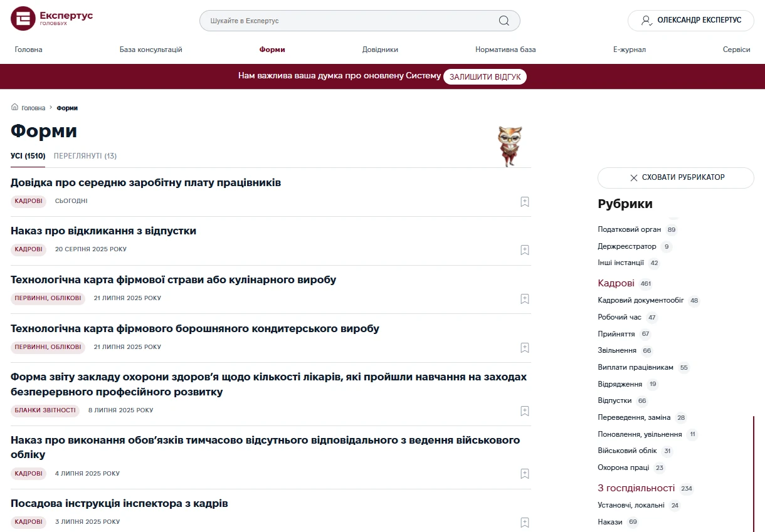
Task: Bookmark the form "Довідка про середню заробітну плату працівників"
Action: coord(524,201)
